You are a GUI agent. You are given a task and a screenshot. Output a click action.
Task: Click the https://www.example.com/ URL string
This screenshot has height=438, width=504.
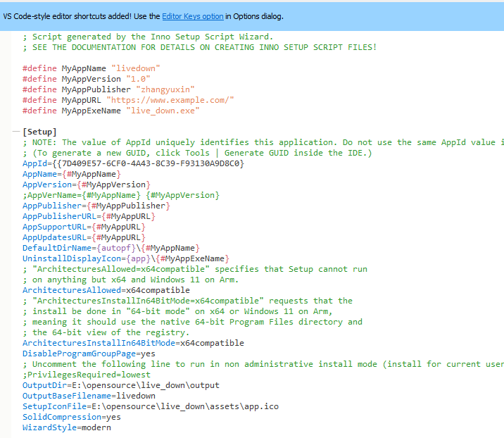(170, 100)
